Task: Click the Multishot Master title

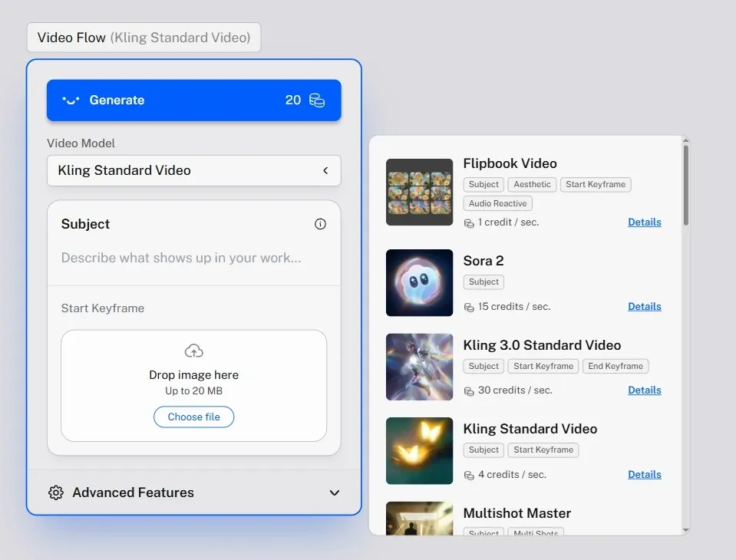Action: [517, 513]
